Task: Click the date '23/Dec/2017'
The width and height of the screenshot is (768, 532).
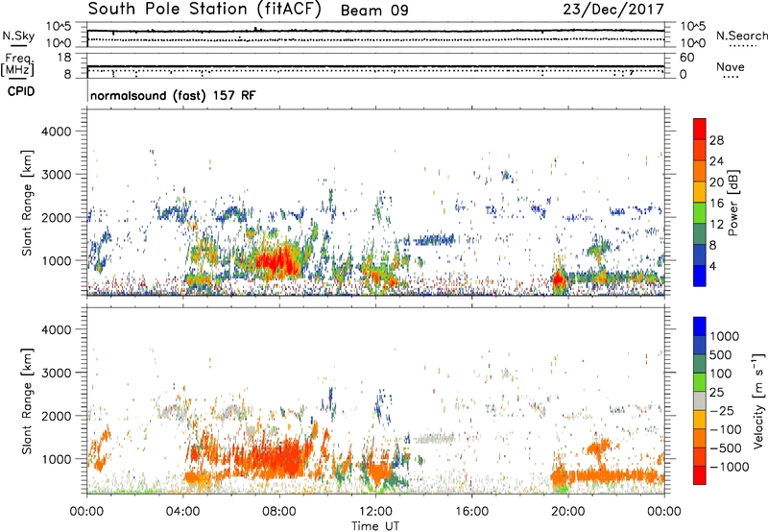Action: [613, 9]
